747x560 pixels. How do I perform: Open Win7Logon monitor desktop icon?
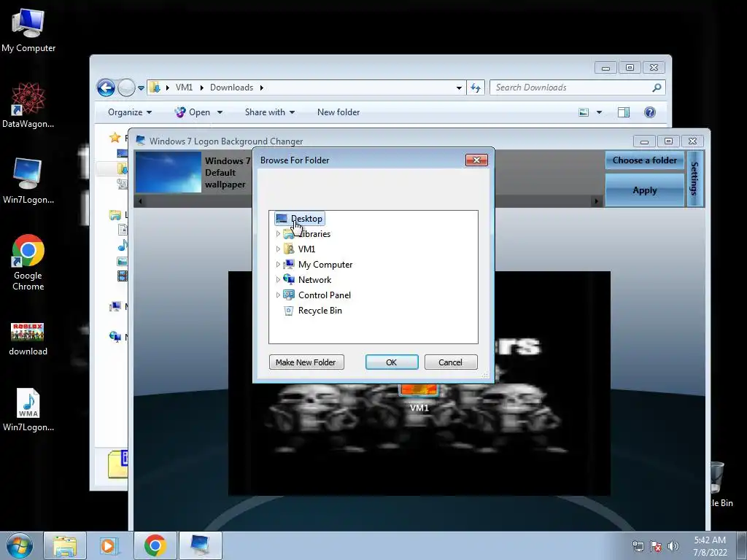[x=28, y=181]
